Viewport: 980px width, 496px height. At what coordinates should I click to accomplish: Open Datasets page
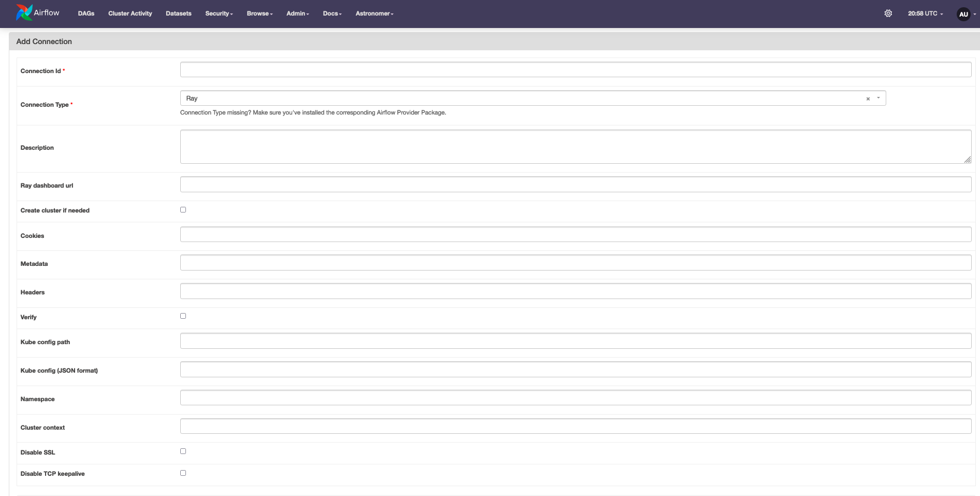(179, 13)
